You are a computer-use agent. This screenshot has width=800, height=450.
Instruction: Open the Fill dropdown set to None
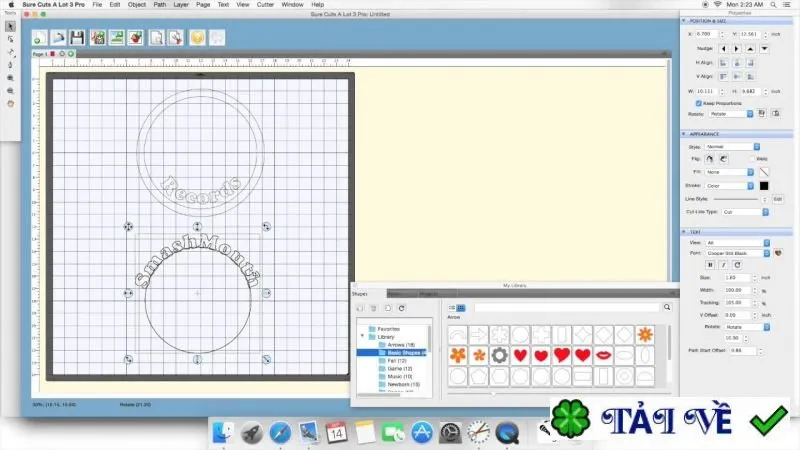(x=730, y=172)
